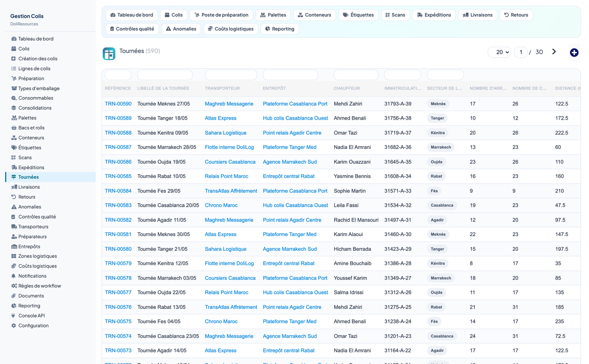Click the Livraisons dolly icon in sidebar
The height and width of the screenshot is (364, 589).
[x=14, y=187]
